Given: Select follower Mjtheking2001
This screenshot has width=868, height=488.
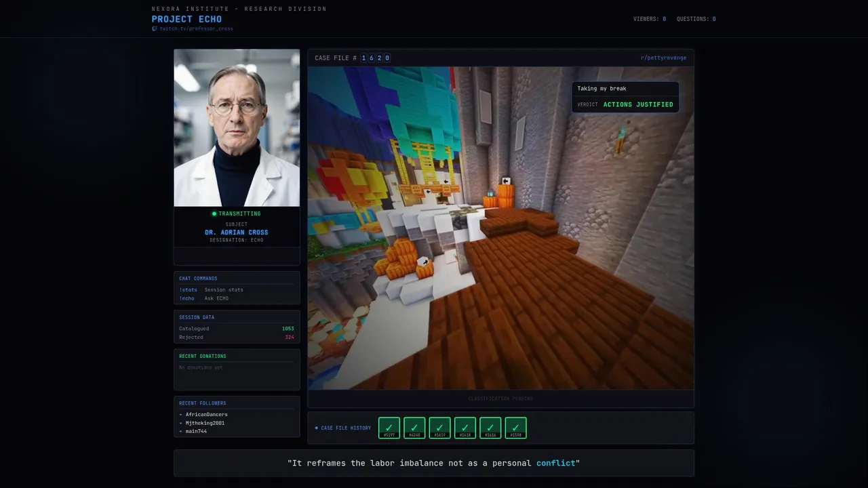Looking at the screenshot, I should (x=205, y=423).
